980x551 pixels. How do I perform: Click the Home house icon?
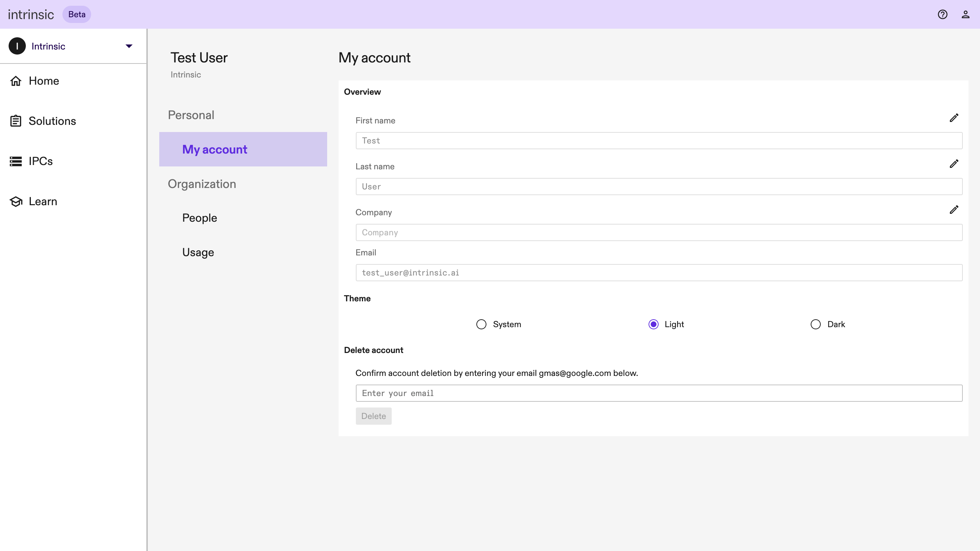(15, 81)
